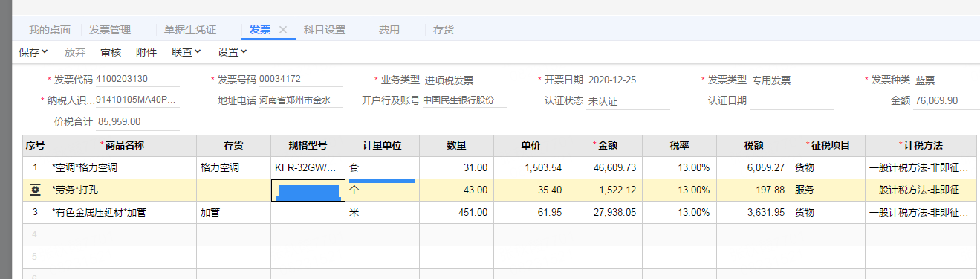Select the 格力空调 inventory cell
This screenshot has width=980, height=279.
[x=233, y=168]
